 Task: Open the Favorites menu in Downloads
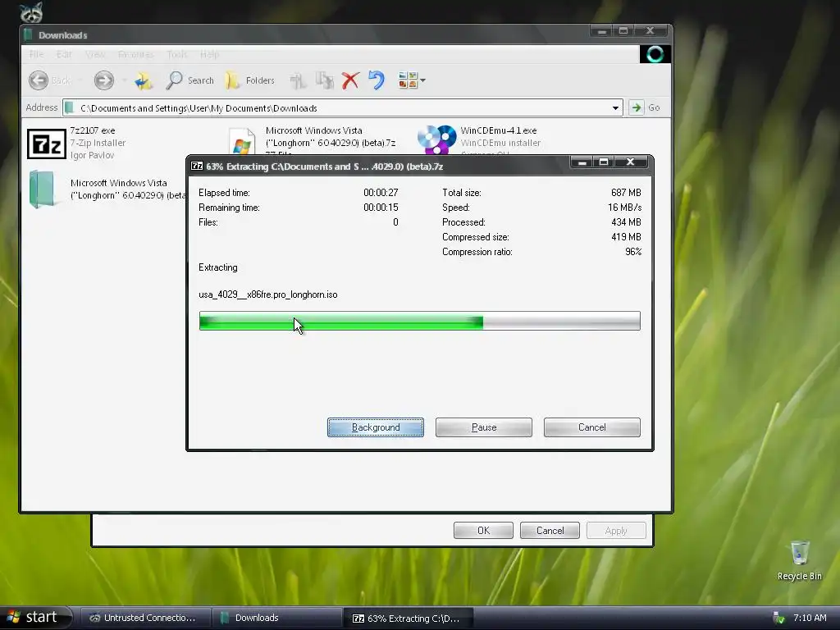(x=135, y=54)
